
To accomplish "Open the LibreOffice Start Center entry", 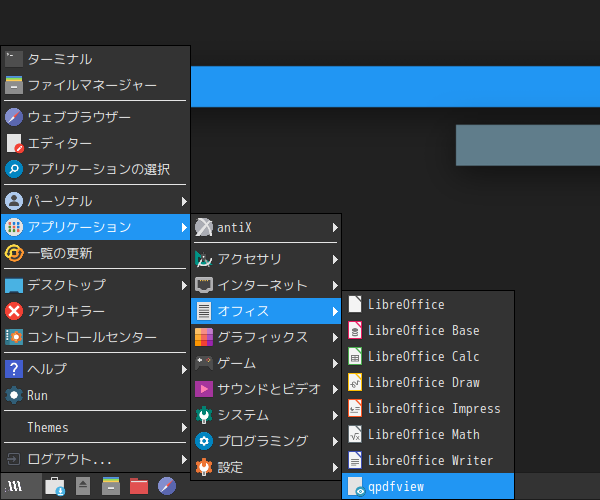I will 428,305.
